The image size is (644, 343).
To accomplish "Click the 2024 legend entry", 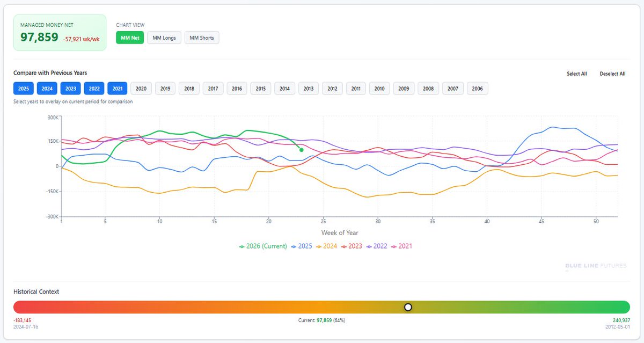I will [x=328, y=246].
